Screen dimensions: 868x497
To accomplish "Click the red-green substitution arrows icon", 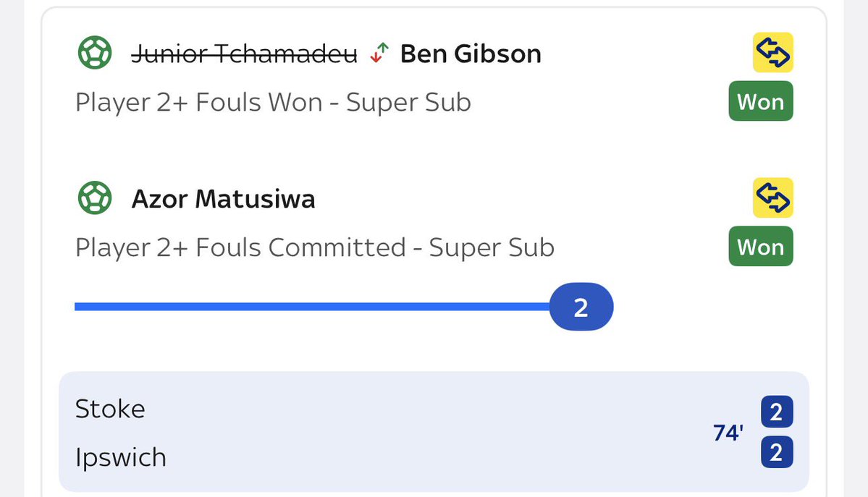I will (x=379, y=54).
